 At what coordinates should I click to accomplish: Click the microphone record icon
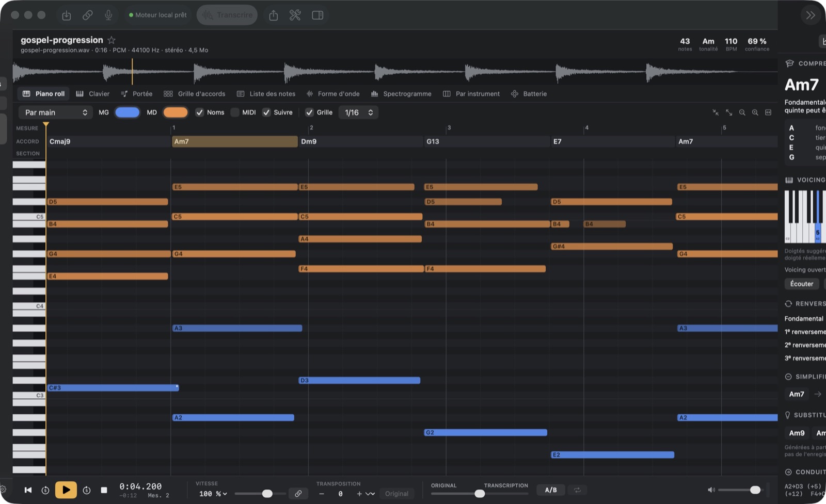[x=108, y=15]
